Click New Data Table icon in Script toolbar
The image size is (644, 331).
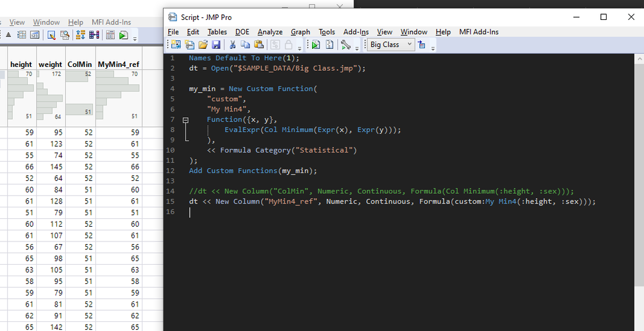coord(176,44)
